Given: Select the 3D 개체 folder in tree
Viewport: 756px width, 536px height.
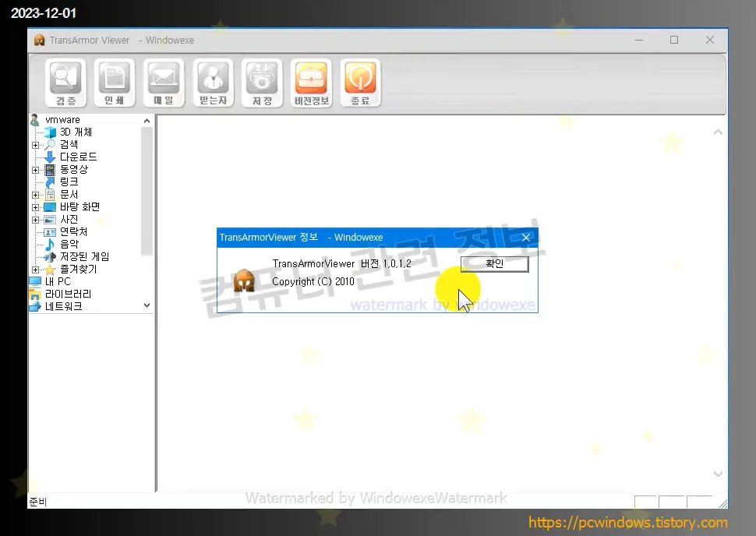Looking at the screenshot, I should pos(76,132).
